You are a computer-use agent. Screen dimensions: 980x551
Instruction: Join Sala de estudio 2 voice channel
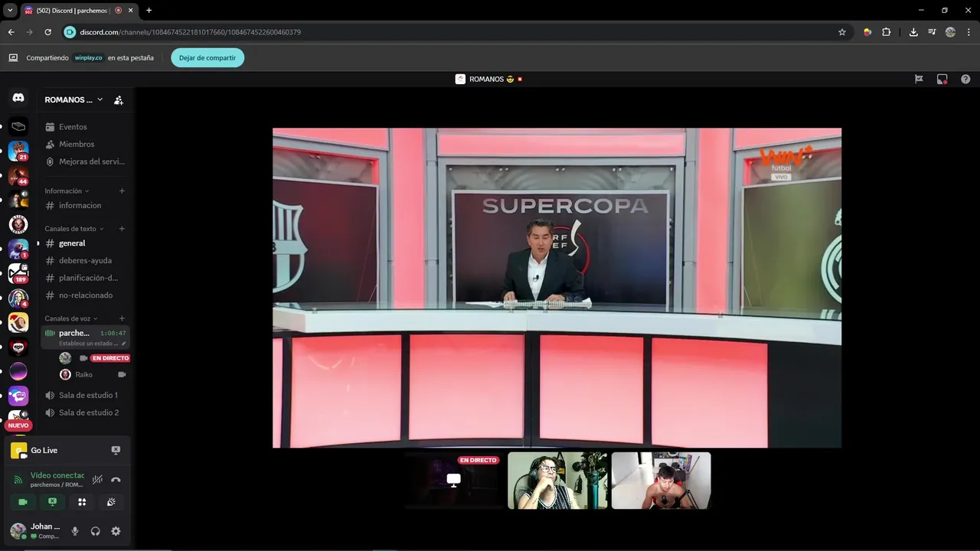pos(84,412)
